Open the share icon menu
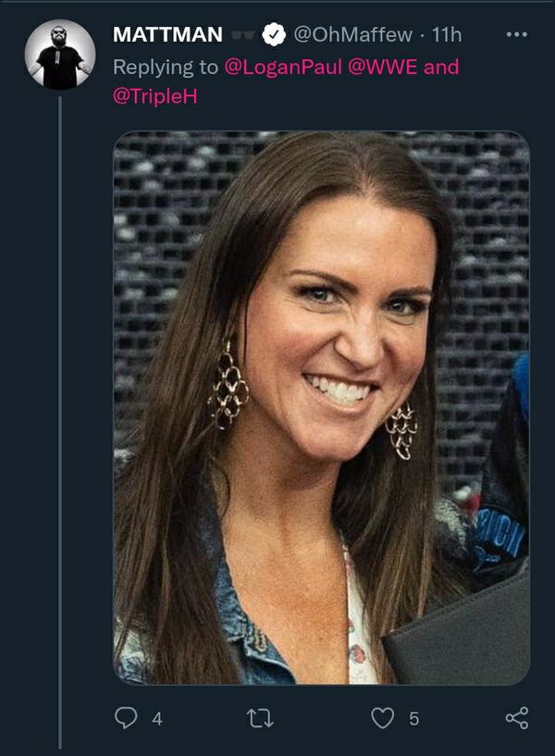 [x=517, y=718]
